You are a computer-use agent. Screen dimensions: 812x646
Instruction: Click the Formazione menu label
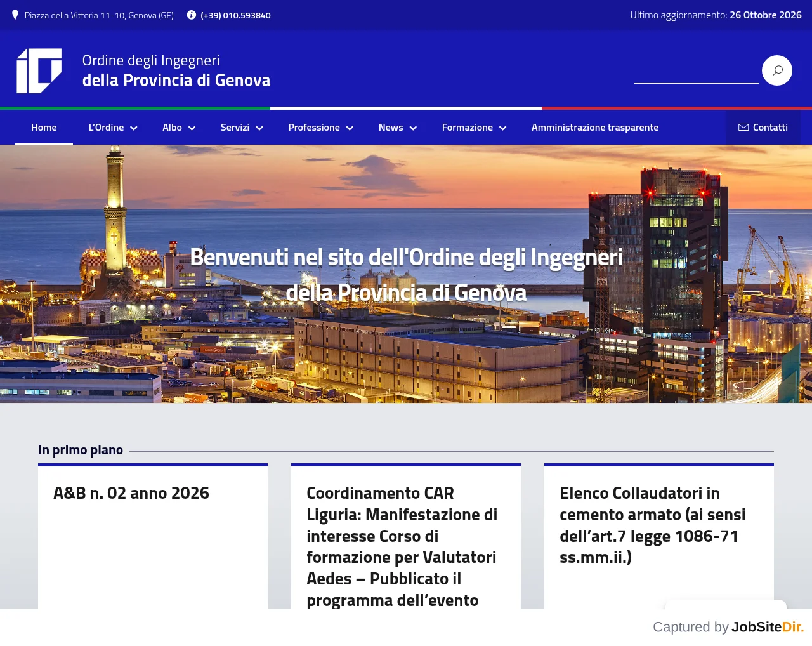click(x=468, y=128)
